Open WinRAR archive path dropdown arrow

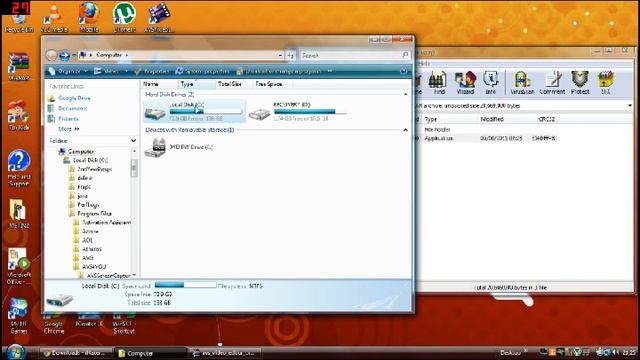coord(630,106)
